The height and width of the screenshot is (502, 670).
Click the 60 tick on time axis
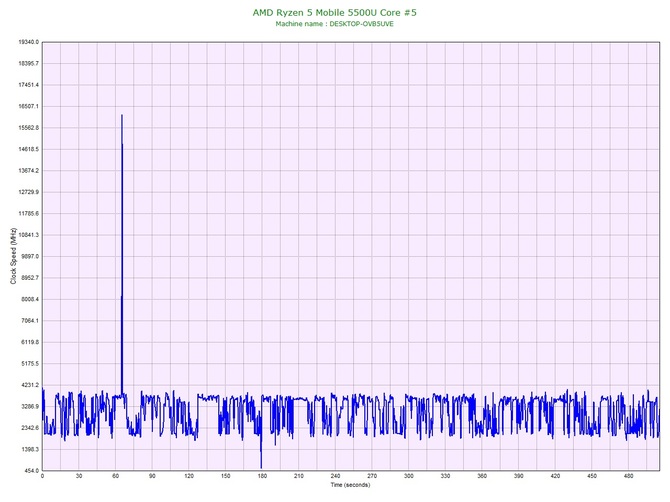click(x=115, y=476)
